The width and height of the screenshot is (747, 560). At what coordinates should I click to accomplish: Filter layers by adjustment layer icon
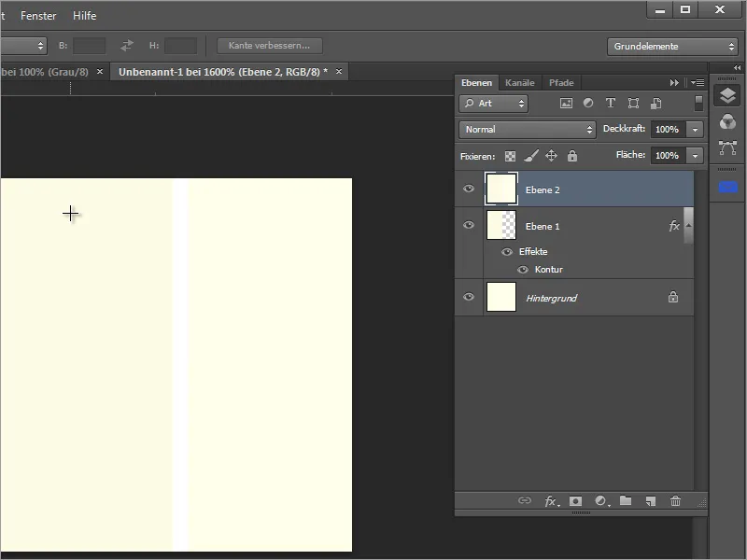588,104
